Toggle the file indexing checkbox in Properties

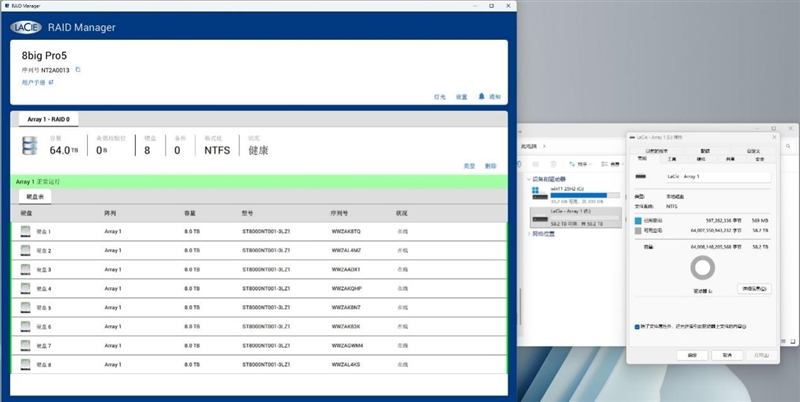[637, 326]
